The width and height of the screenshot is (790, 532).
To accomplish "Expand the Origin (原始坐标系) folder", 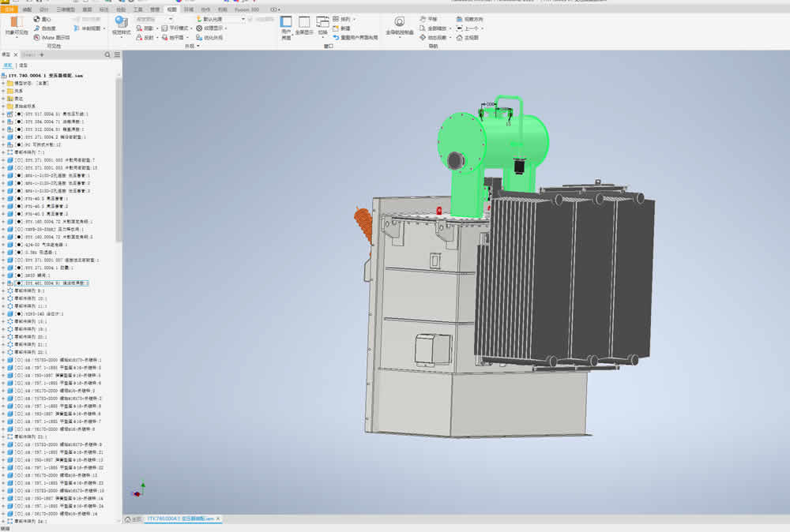I will [3, 107].
